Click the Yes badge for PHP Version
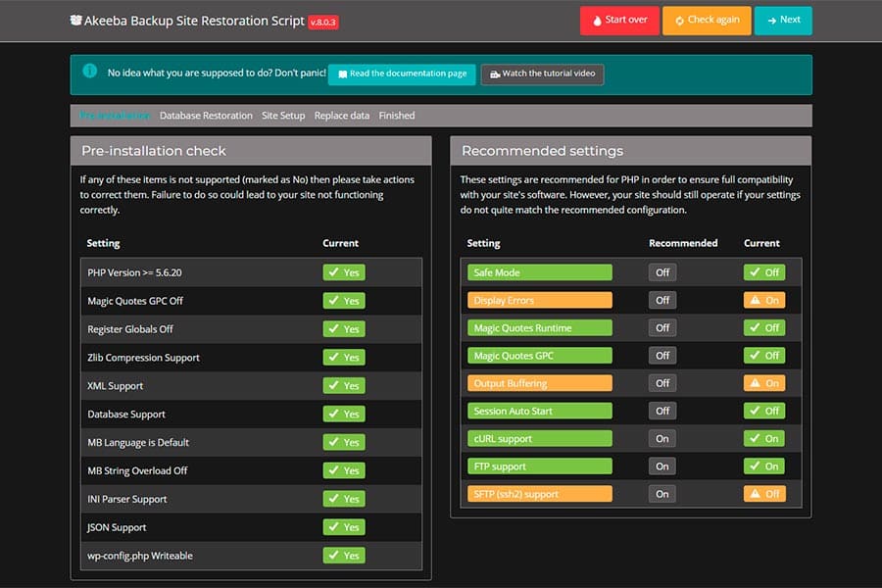This screenshot has width=882, height=588. click(x=344, y=272)
